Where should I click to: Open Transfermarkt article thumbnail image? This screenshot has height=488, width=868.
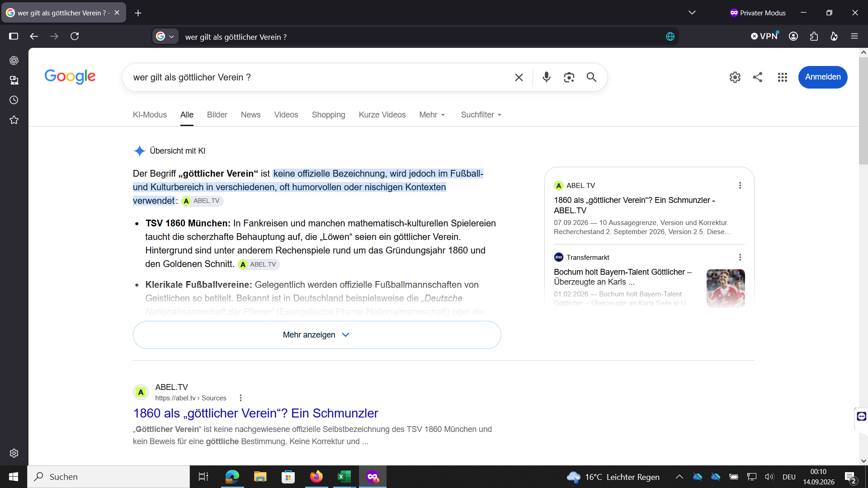click(726, 288)
